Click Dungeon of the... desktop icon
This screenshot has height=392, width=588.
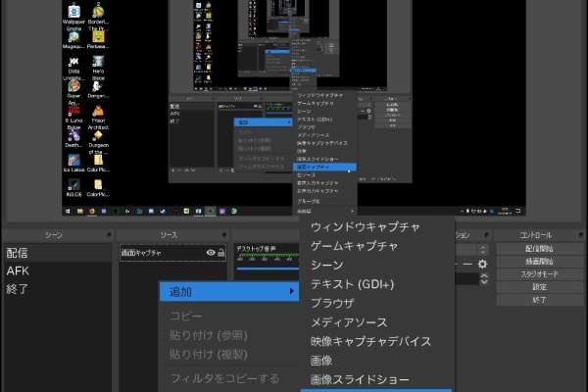coord(98,142)
